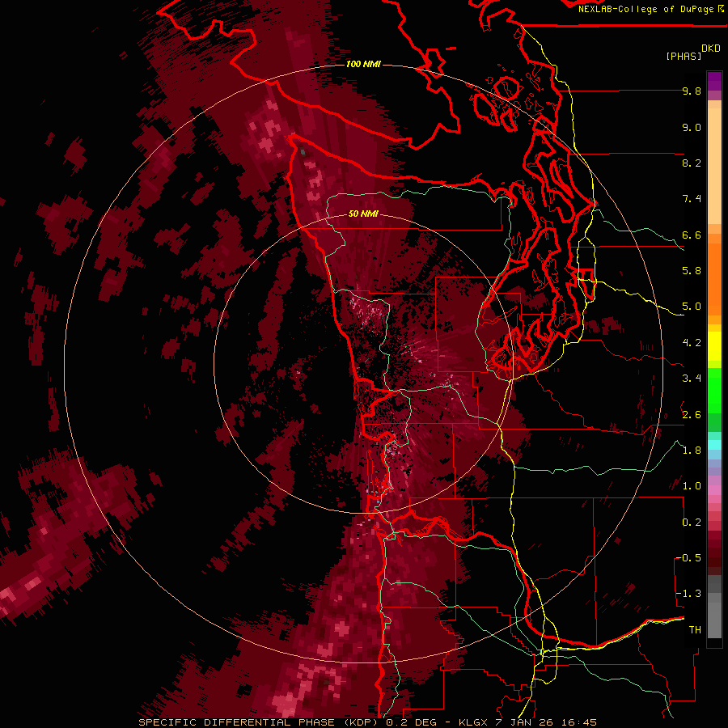Click the 9.8 scale value
Screen dimensions: 728x728
coord(692,91)
